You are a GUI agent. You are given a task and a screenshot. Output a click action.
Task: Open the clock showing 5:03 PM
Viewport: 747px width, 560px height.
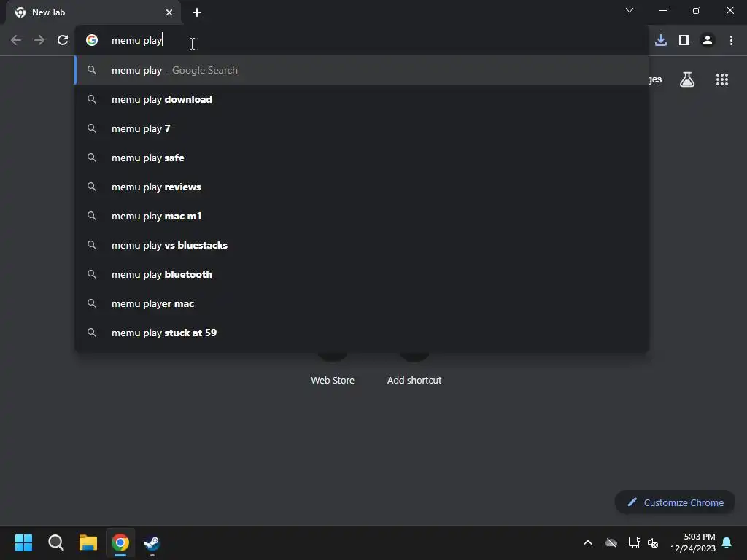click(693, 542)
